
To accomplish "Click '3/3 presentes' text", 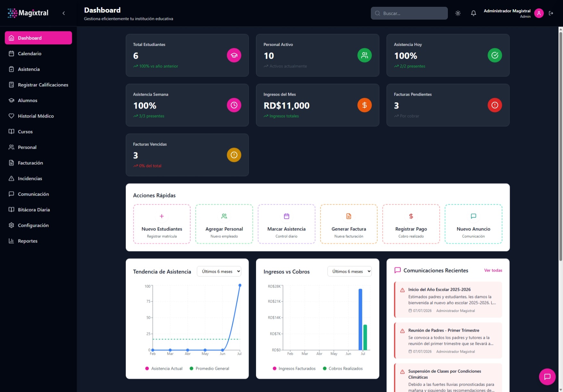I will pyautogui.click(x=151, y=116).
